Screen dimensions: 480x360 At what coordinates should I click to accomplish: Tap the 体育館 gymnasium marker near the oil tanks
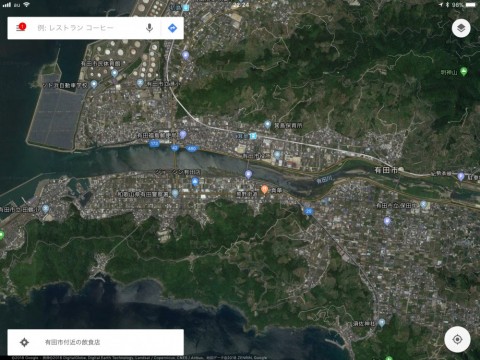[x=114, y=73]
